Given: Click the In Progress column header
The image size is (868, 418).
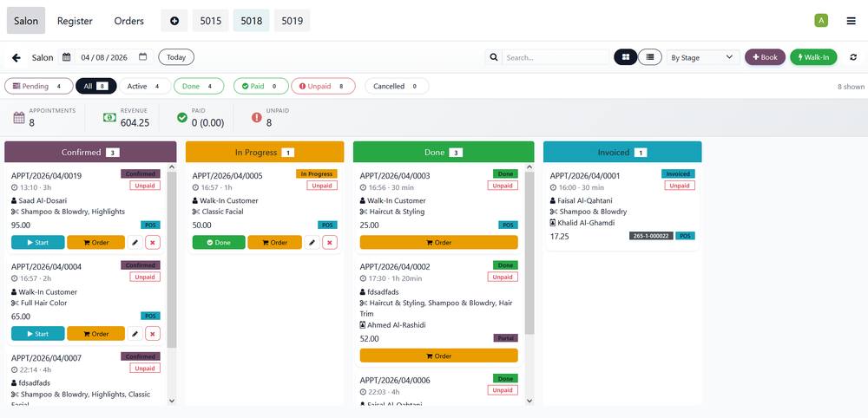Looking at the screenshot, I should [265, 152].
